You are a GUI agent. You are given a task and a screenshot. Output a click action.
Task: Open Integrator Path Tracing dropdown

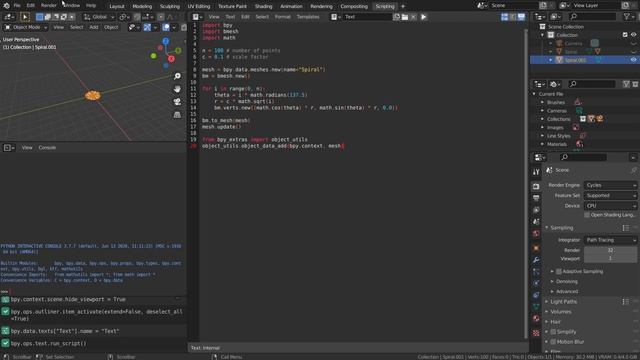pos(610,240)
